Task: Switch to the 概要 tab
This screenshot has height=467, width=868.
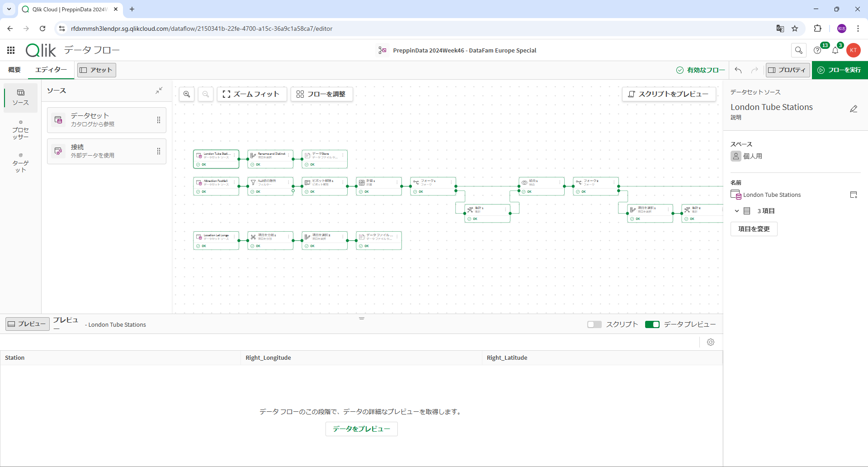Action: (x=14, y=70)
